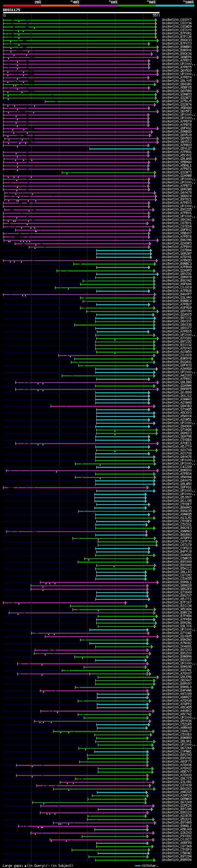
Task: Select the UniRef100_Q6WEP6 entry
Action: click(x=176, y=57)
